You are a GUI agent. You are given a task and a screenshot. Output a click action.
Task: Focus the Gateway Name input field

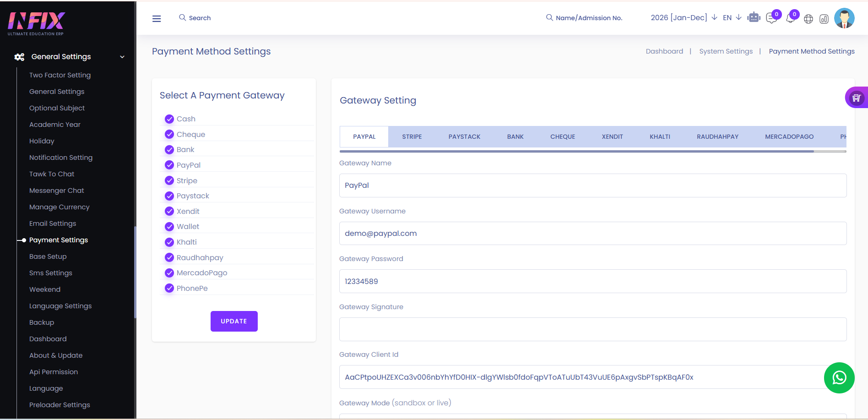[593, 185]
